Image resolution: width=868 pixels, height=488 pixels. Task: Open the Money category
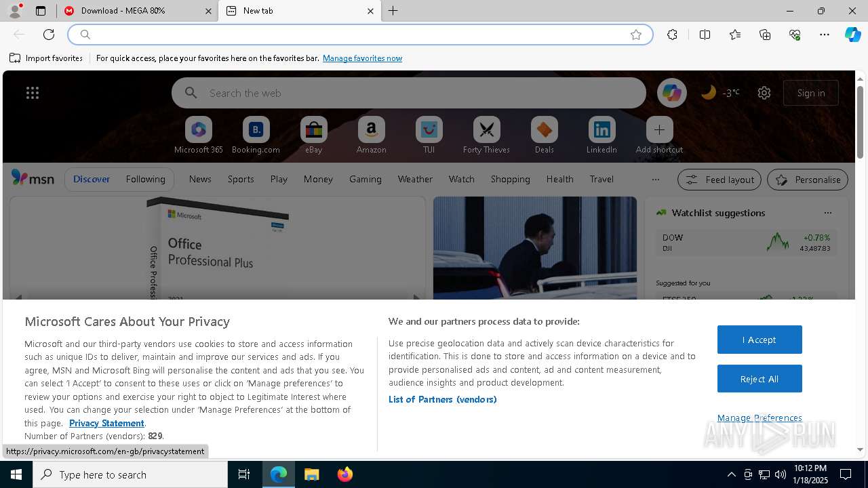[x=318, y=180]
